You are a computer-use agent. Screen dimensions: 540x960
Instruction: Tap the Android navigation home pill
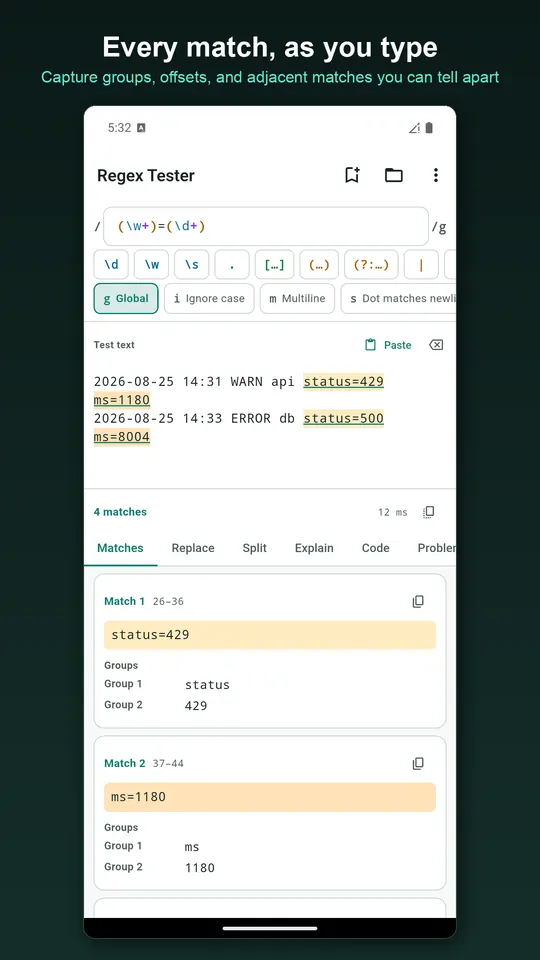coord(270,928)
